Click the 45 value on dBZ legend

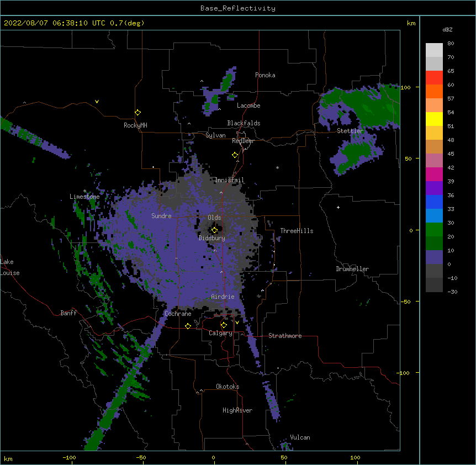pyautogui.click(x=451, y=154)
